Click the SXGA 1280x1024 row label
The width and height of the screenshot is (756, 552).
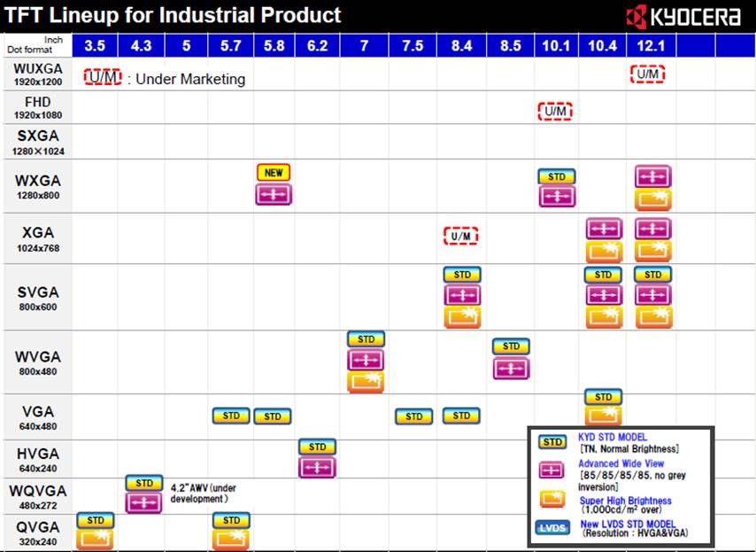tap(36, 142)
